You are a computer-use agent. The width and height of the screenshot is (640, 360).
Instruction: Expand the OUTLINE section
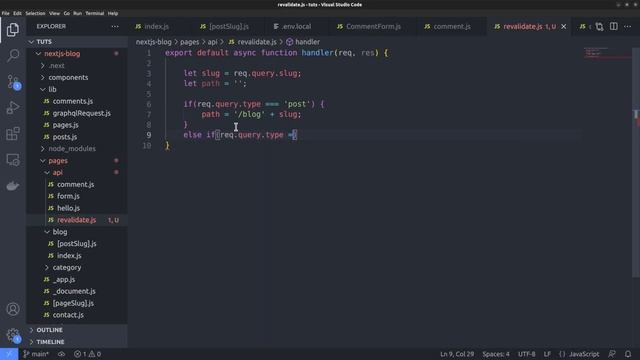(77, 330)
